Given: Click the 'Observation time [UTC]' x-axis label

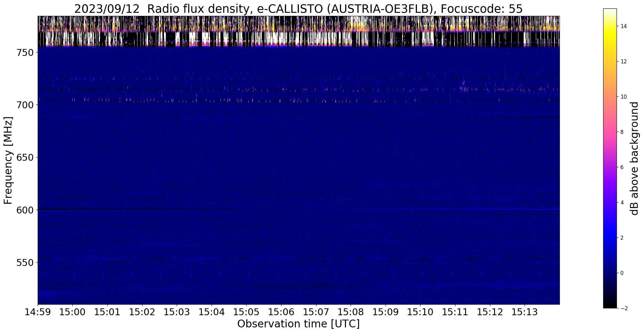Looking at the screenshot, I should (x=298, y=324).
